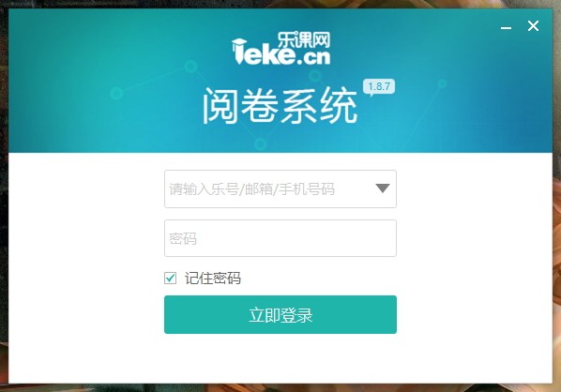The image size is (561, 392).
Task: Uncheck remember password option
Action: (171, 278)
